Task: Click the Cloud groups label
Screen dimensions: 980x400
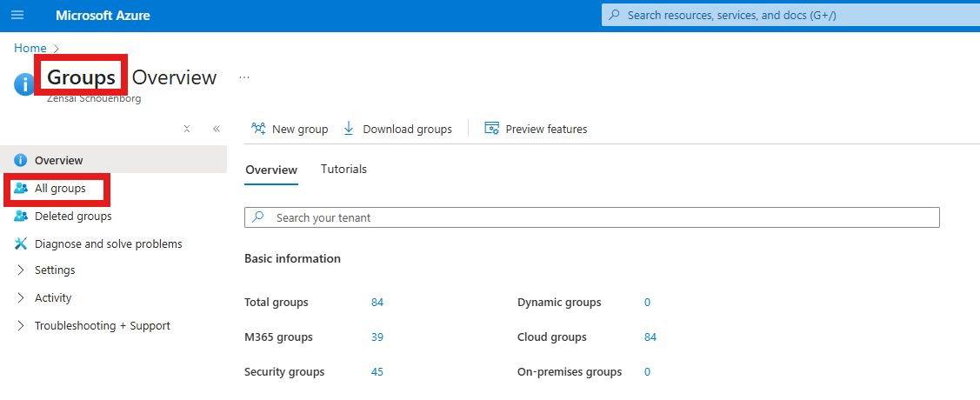Action: tap(552, 337)
